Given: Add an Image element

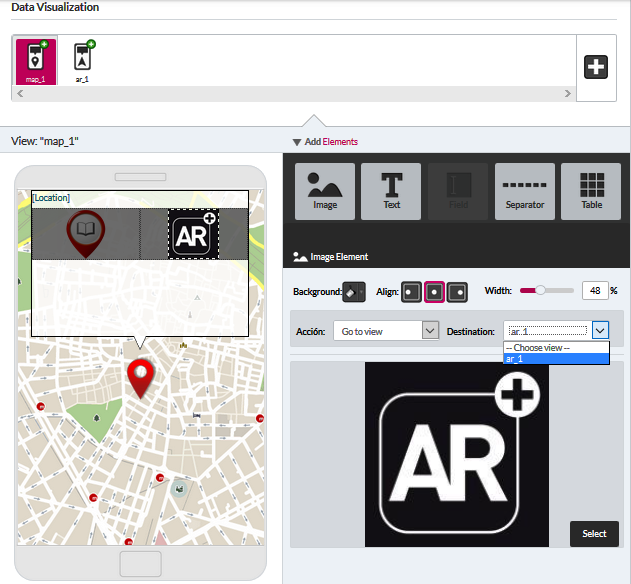Looking at the screenshot, I should tap(325, 191).
